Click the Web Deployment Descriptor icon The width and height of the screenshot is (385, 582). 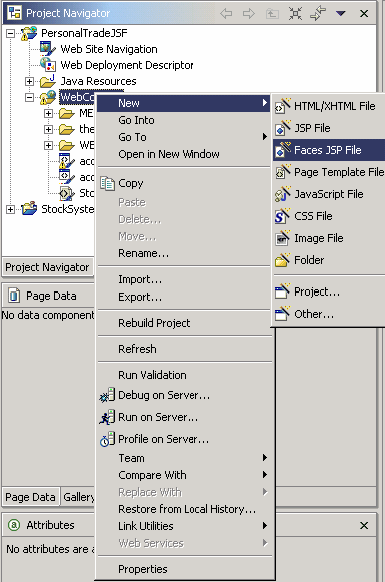[48, 65]
